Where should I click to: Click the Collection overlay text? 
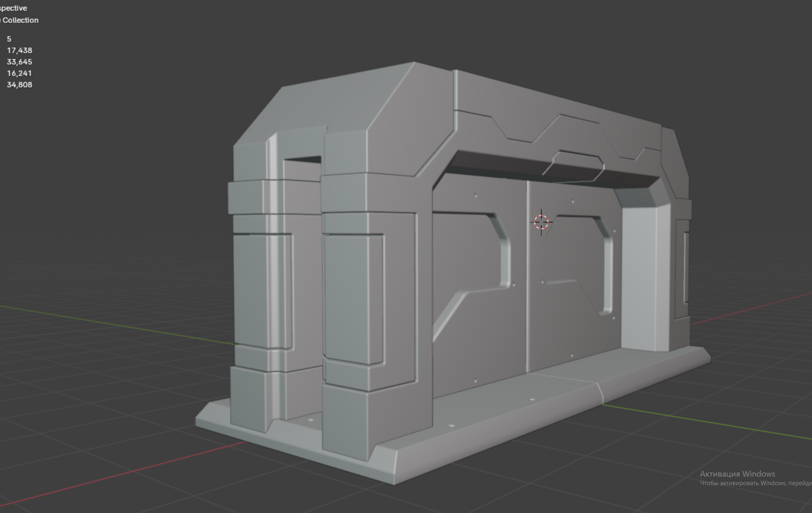tap(20, 20)
